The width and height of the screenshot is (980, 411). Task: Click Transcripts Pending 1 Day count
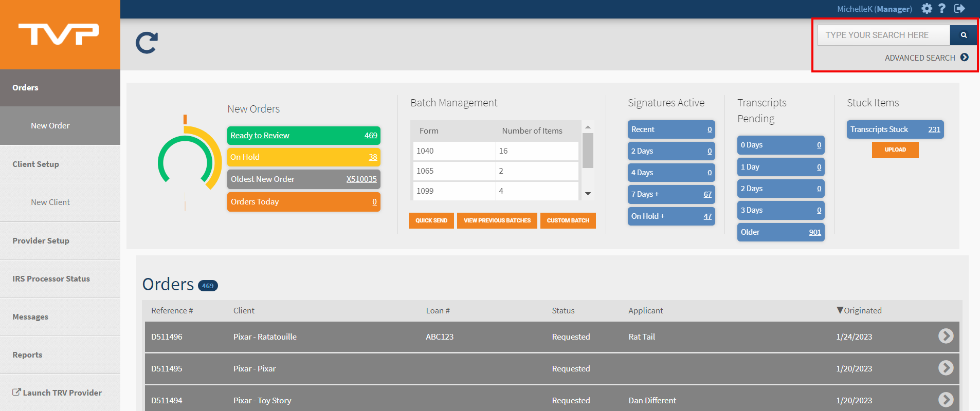819,167
